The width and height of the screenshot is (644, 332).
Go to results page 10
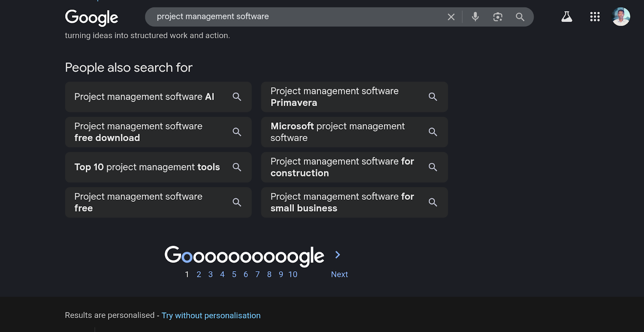(293, 274)
